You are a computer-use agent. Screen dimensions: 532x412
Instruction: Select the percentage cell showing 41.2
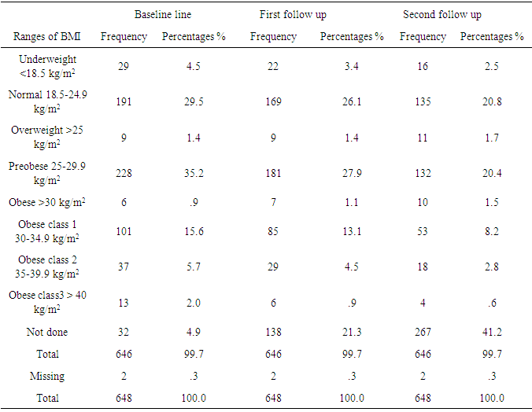[492, 331]
